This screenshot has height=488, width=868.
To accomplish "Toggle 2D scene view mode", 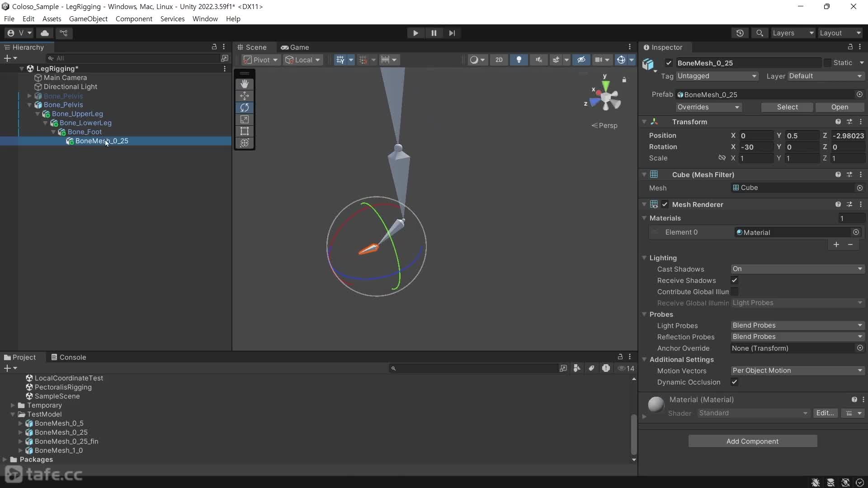I will pos(499,60).
